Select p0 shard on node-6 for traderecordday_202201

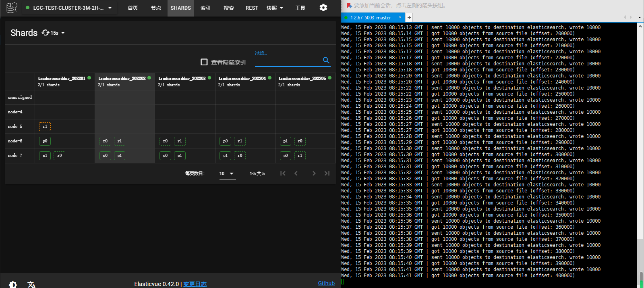click(x=45, y=141)
